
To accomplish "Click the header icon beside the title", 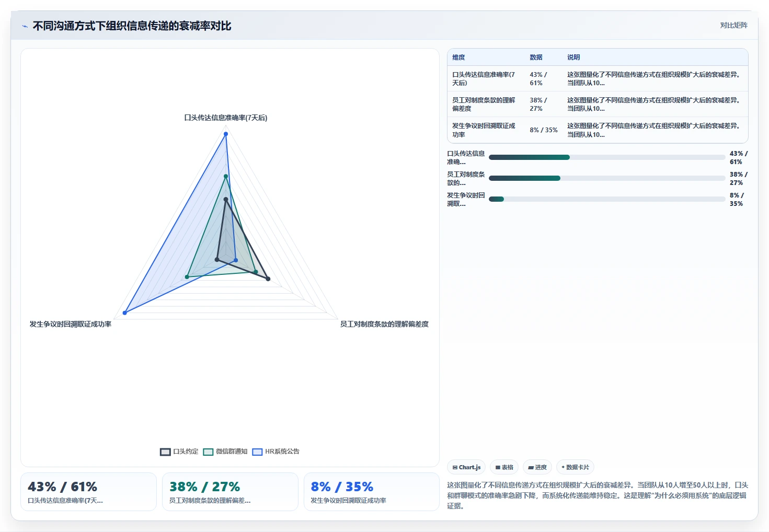I will pyautogui.click(x=25, y=26).
